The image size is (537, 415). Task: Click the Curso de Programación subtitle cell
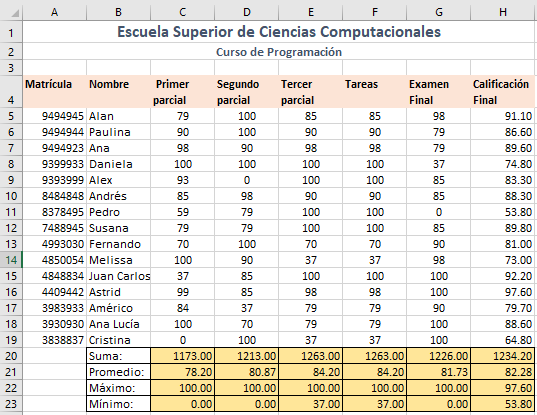[x=279, y=52]
